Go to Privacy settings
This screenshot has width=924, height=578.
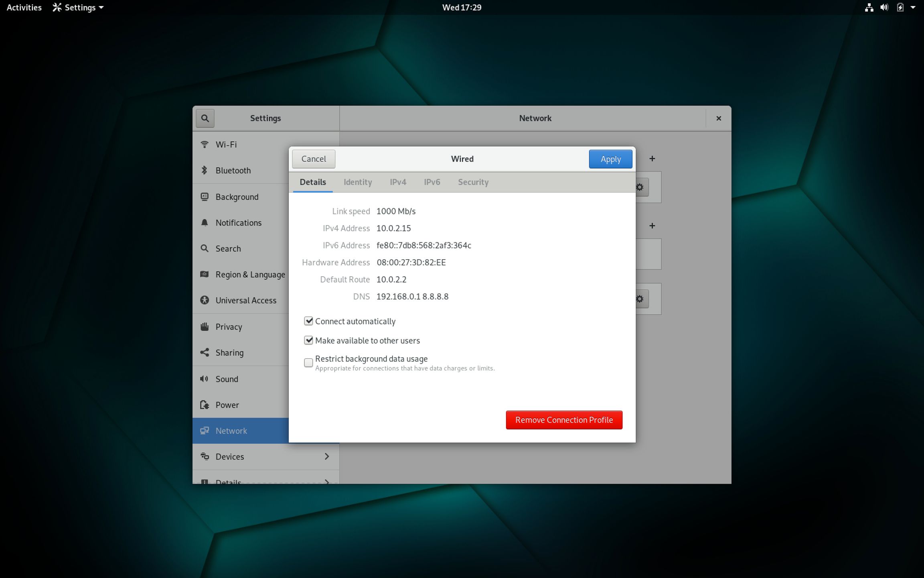click(229, 327)
